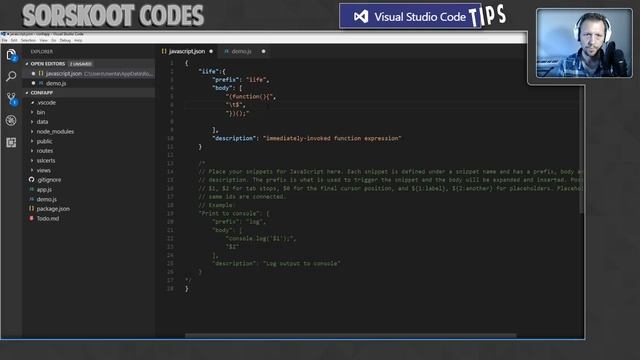The image size is (640, 360).
Task: Click the JSON braces icon on javascript.json tab
Action: point(164,51)
